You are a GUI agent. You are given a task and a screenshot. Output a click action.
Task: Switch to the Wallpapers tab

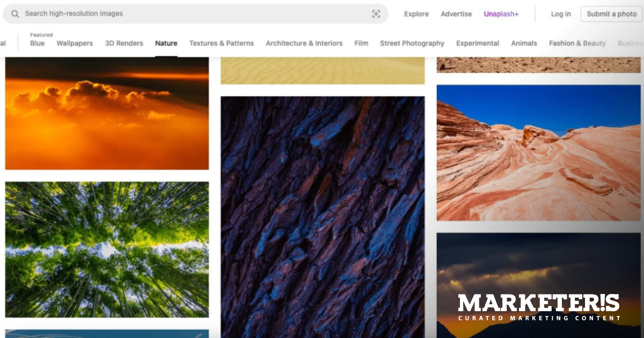[x=75, y=43]
